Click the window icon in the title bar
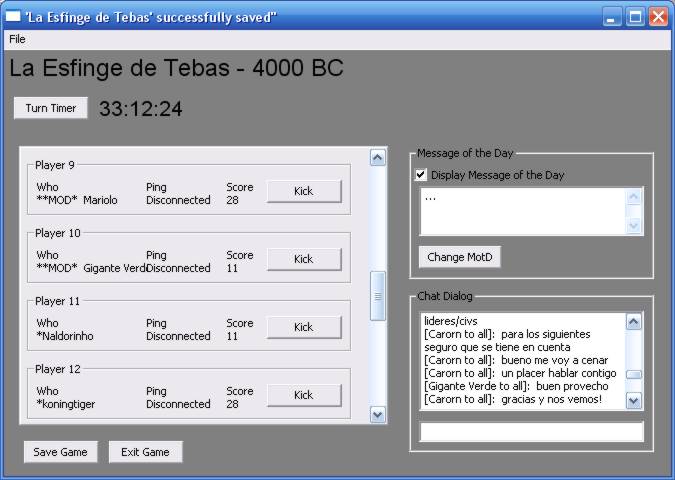 pos(13,17)
